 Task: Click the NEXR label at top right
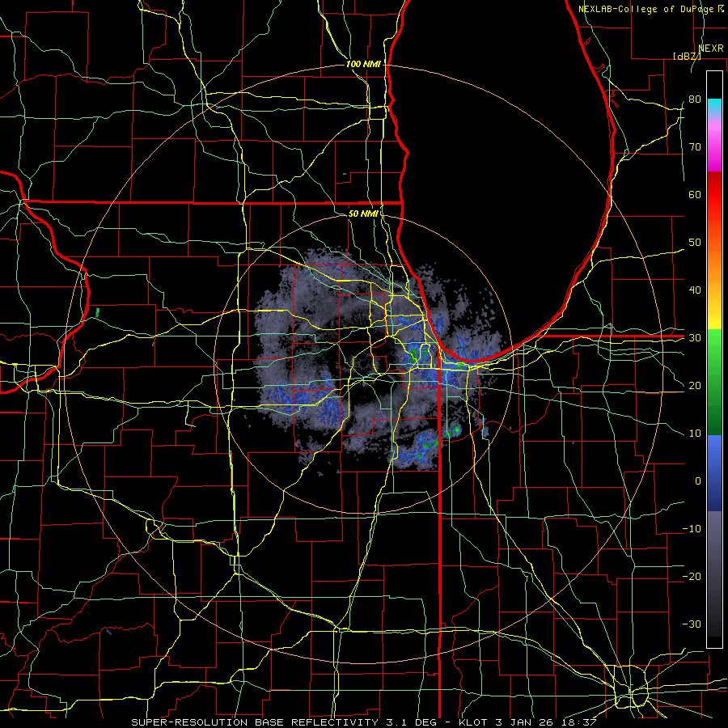[x=711, y=48]
